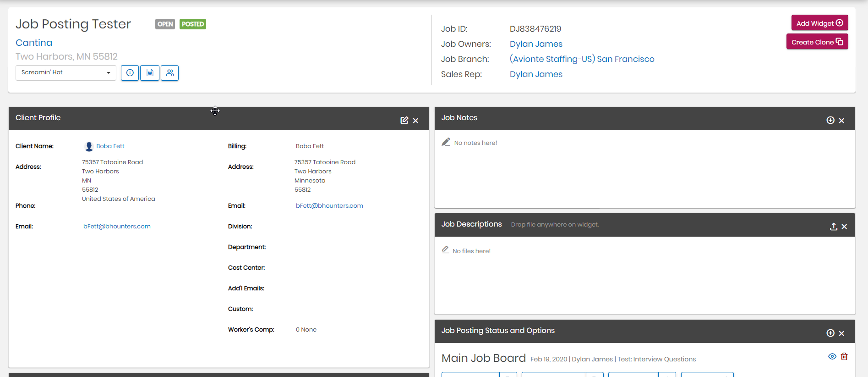Click the job info circle icon
This screenshot has height=377, width=868.
click(130, 73)
